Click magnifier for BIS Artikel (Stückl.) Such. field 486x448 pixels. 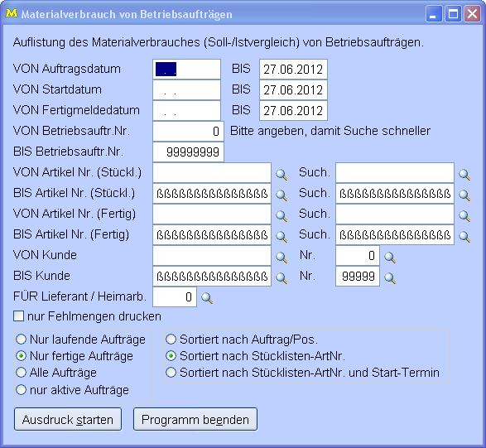(x=464, y=195)
